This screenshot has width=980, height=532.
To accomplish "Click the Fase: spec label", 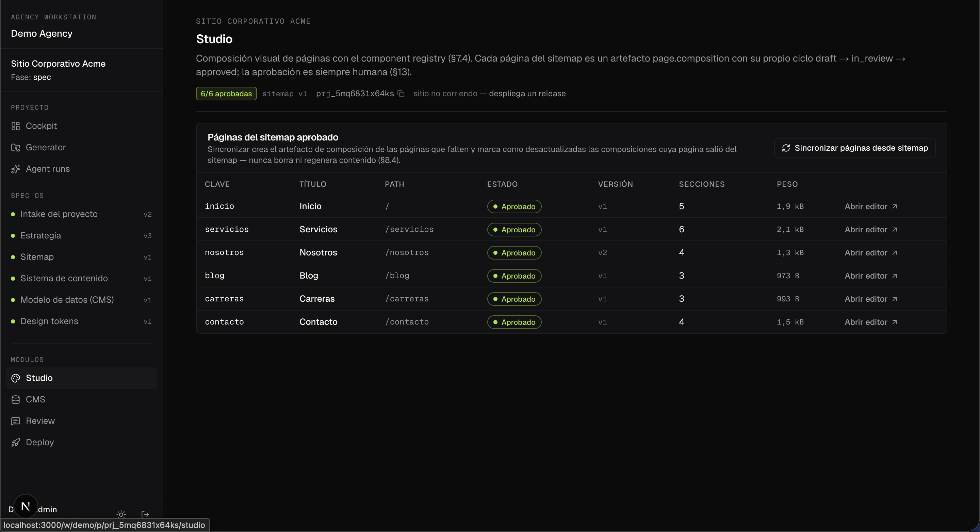I will tap(31, 77).
